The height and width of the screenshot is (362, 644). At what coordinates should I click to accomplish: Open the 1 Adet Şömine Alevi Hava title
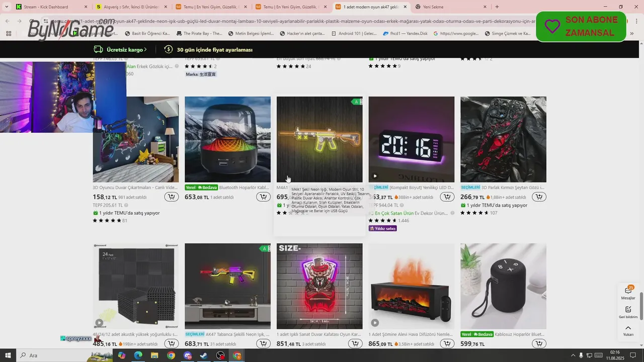coord(411,334)
